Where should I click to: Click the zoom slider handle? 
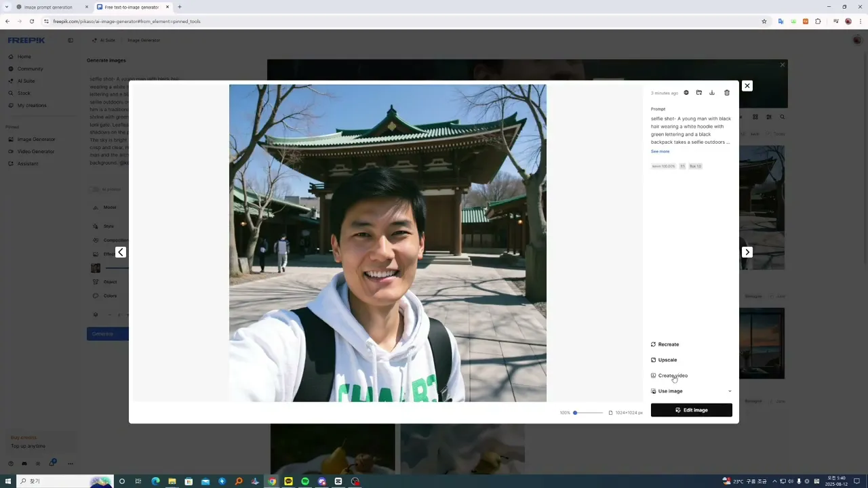pos(575,413)
